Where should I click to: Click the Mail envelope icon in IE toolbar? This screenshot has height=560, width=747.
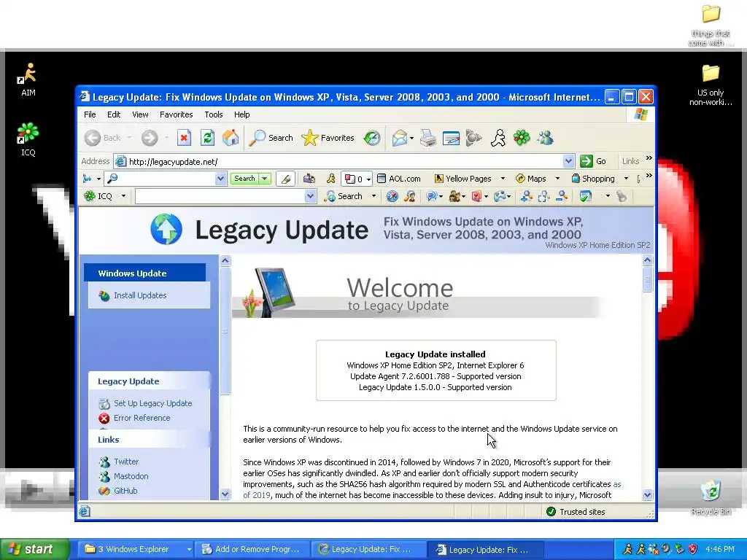click(x=399, y=138)
